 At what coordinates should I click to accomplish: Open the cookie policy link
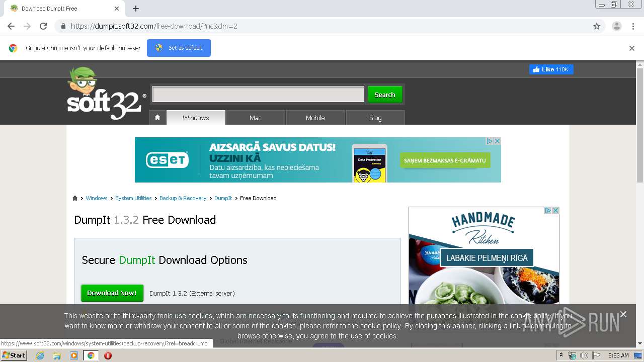pyautogui.click(x=380, y=326)
